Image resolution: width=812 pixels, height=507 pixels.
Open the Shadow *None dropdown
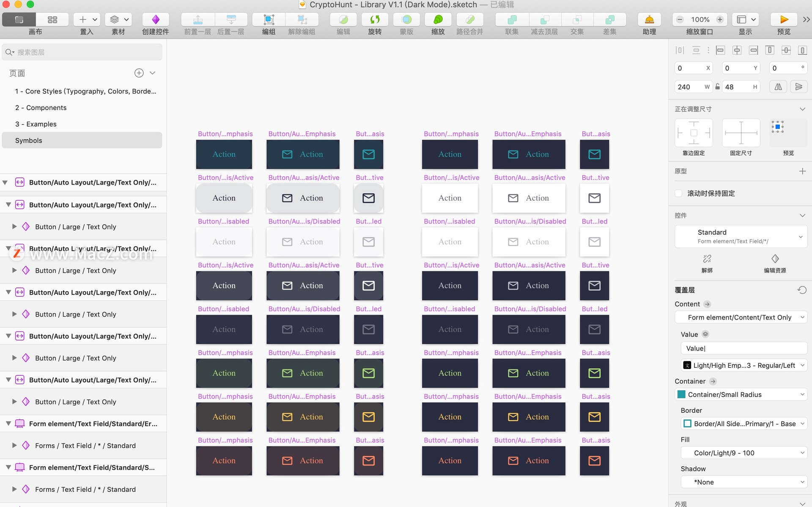point(744,482)
